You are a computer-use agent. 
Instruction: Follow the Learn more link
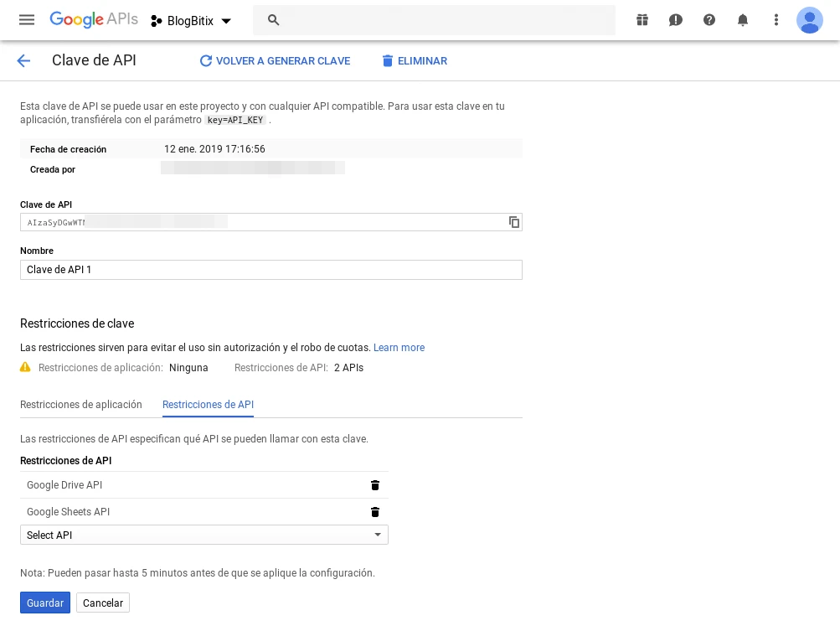click(x=399, y=348)
